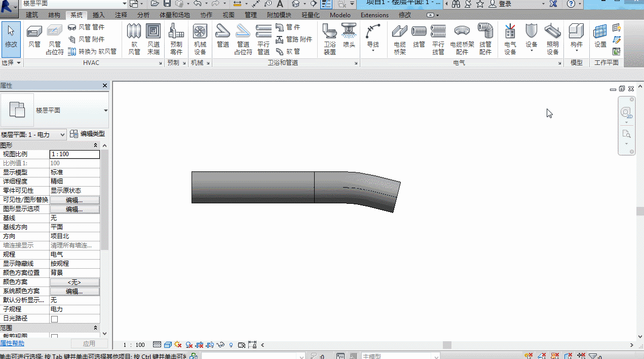Switch to the 建筑 ribbon tab

[x=32, y=15]
